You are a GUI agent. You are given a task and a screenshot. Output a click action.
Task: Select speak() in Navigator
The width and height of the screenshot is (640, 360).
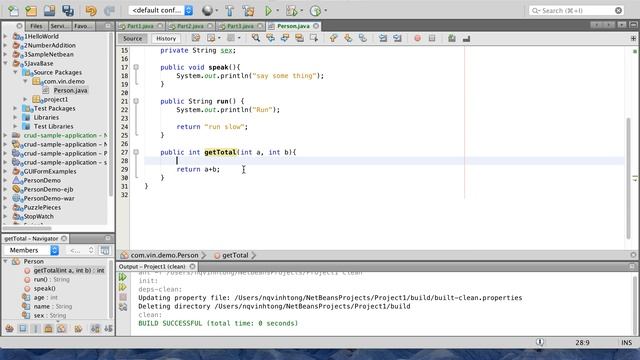pyautogui.click(x=44, y=289)
